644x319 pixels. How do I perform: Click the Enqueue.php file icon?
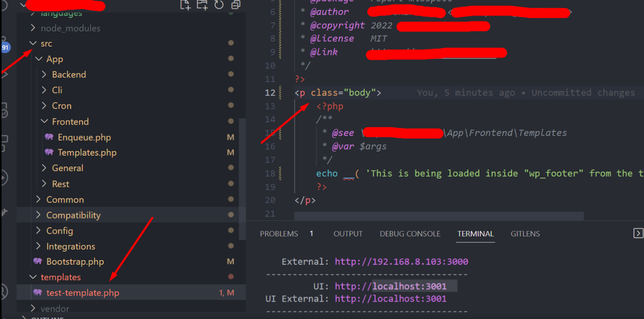(x=49, y=137)
